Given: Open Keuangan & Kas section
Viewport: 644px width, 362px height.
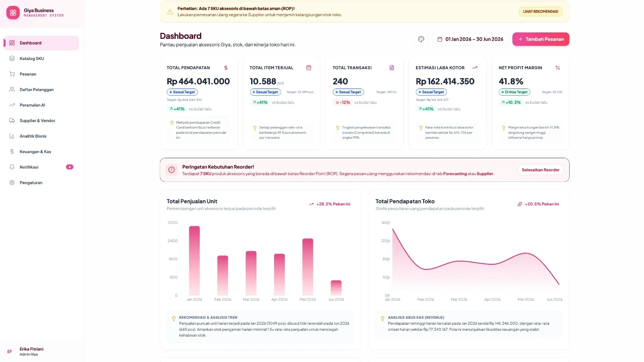Looking at the screenshot, I should (41, 152).
